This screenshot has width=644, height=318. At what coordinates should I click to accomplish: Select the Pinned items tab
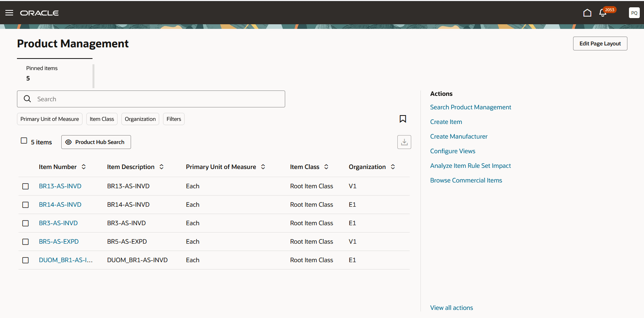point(55,74)
